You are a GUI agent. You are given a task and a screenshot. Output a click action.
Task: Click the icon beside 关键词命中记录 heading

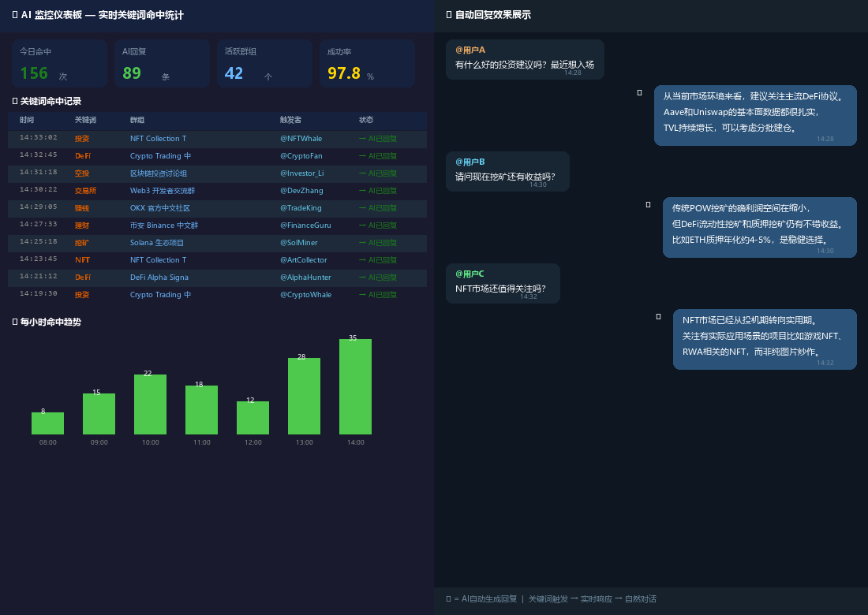(15, 101)
